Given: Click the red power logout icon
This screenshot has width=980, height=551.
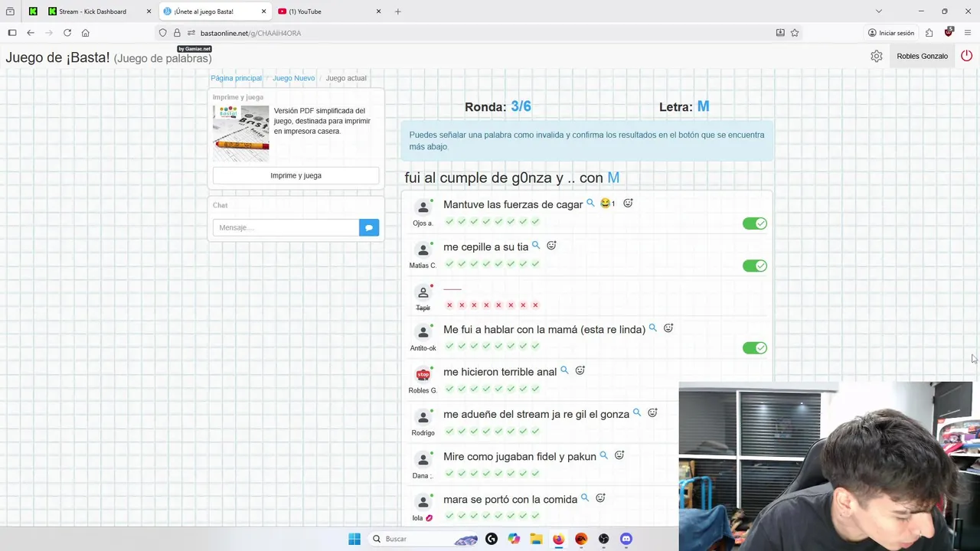Looking at the screenshot, I should tap(966, 56).
